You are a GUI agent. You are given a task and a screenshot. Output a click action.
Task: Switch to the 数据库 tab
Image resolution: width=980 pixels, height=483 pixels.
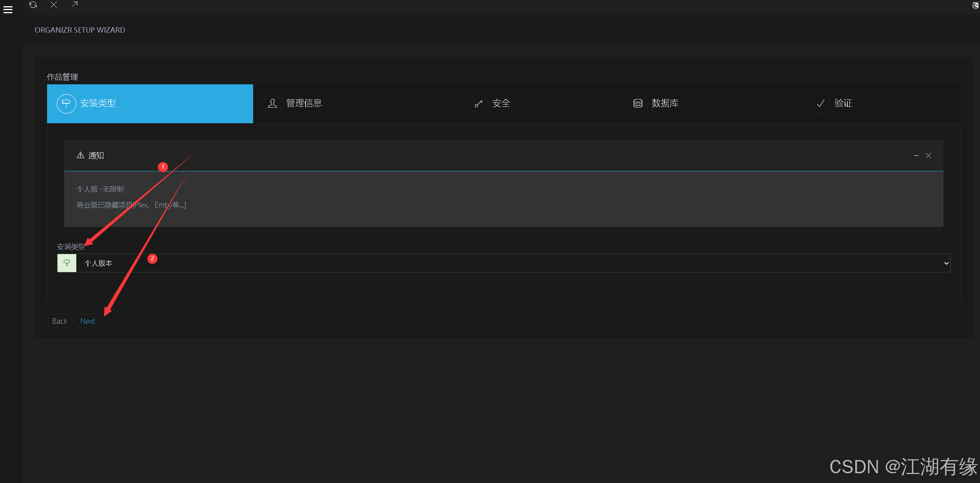pos(665,103)
